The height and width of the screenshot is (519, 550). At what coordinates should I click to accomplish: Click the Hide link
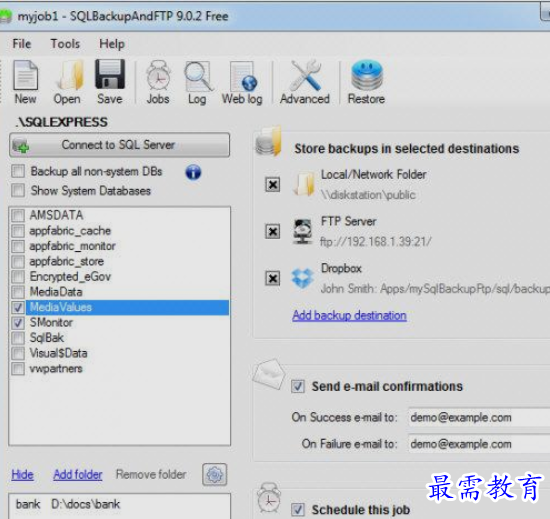pos(22,474)
